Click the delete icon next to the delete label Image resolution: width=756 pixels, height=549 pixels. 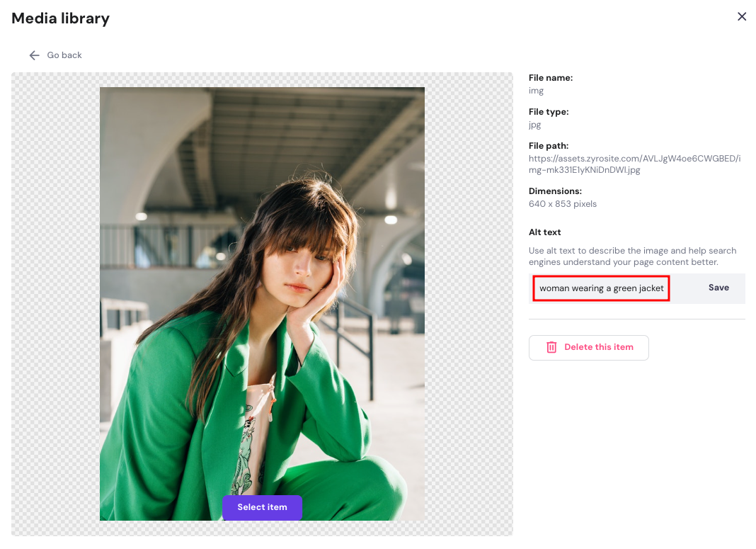tap(551, 347)
